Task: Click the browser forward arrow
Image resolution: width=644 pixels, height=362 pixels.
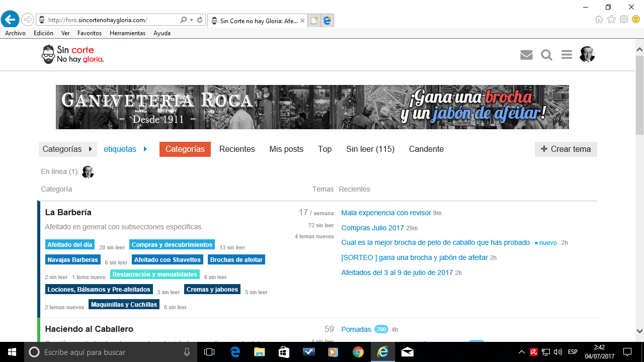Action: (28, 20)
